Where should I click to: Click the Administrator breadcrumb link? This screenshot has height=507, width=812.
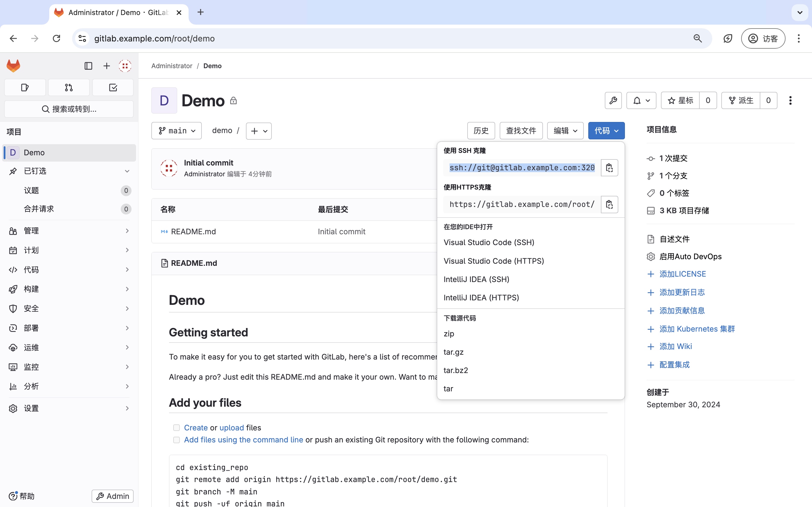(x=172, y=66)
